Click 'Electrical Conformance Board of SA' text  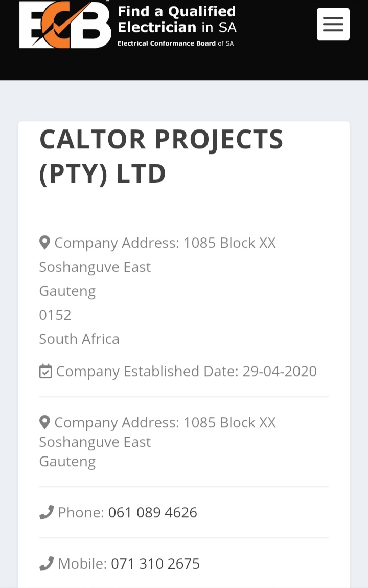tap(175, 43)
